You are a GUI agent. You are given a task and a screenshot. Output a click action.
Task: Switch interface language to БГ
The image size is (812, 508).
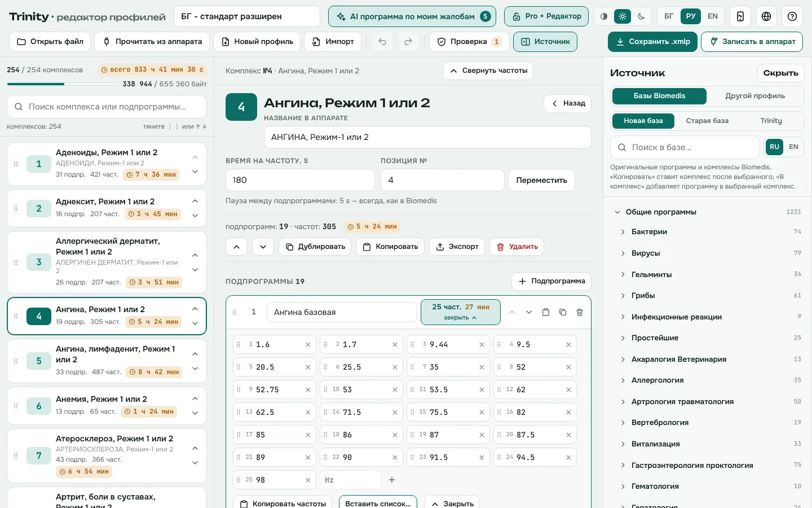(669, 16)
